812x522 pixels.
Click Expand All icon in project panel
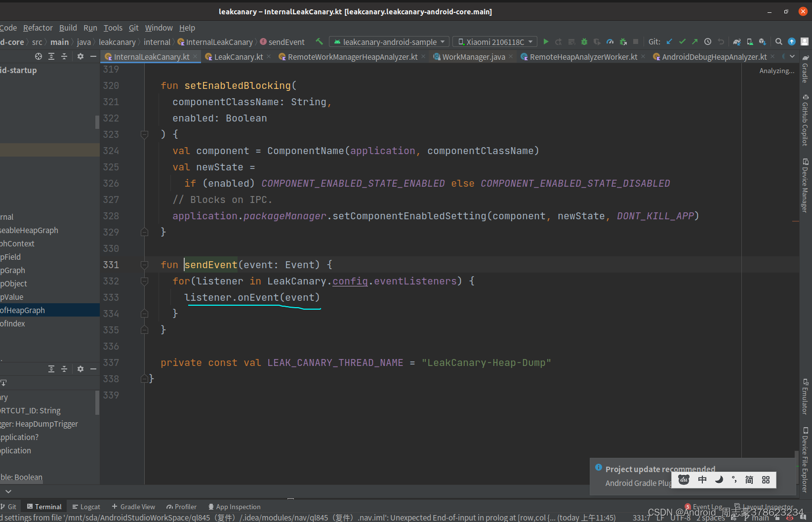point(51,56)
